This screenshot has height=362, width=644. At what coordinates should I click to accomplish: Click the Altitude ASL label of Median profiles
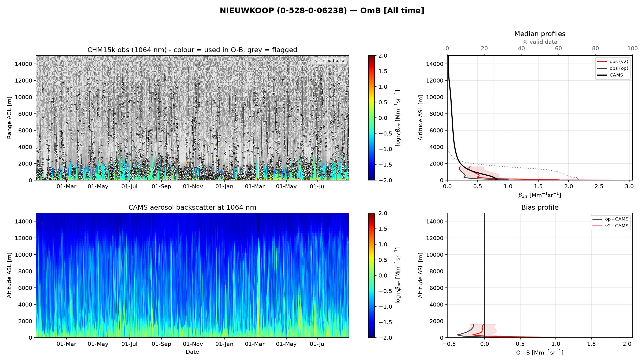(x=420, y=118)
